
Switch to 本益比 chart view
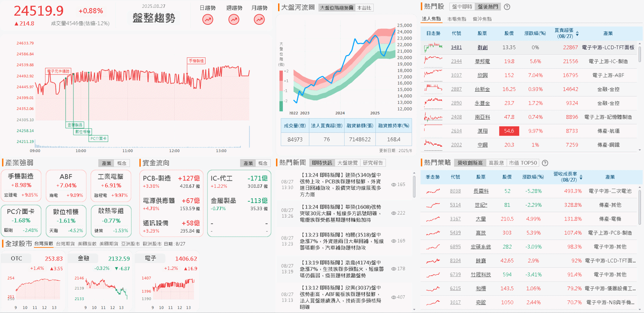[364, 8]
